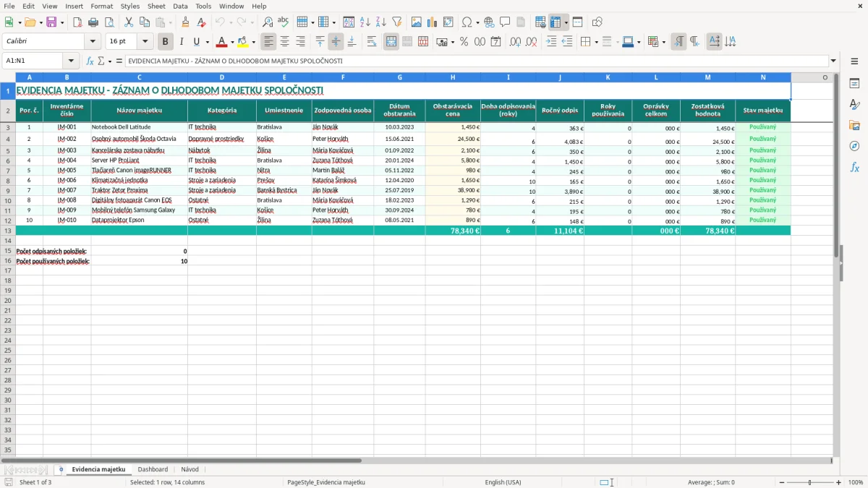Open the font name Calibri dropdown
This screenshot has height=488, width=868.
(x=93, y=42)
